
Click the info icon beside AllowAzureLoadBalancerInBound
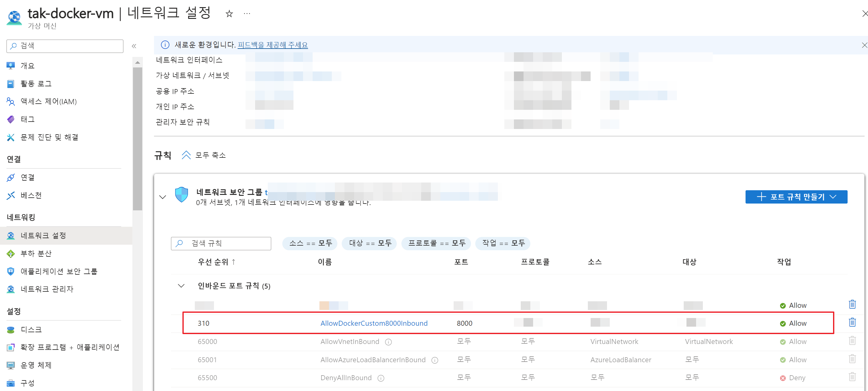tap(435, 360)
